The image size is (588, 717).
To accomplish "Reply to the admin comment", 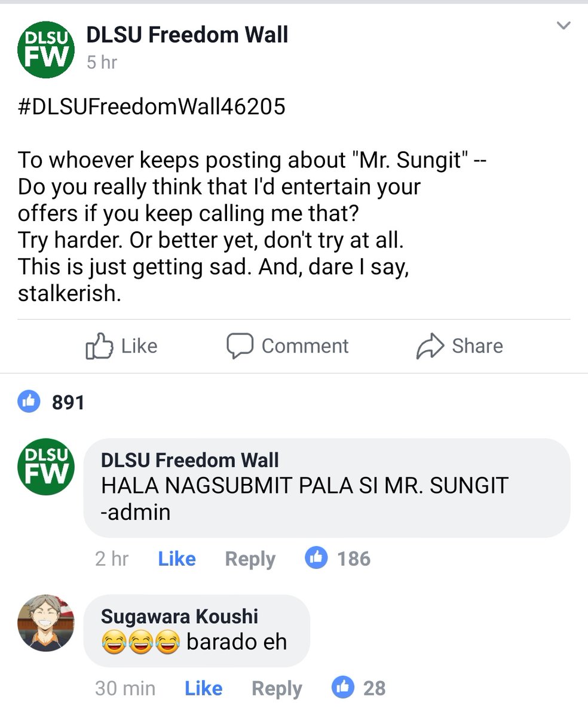I will (x=250, y=559).
